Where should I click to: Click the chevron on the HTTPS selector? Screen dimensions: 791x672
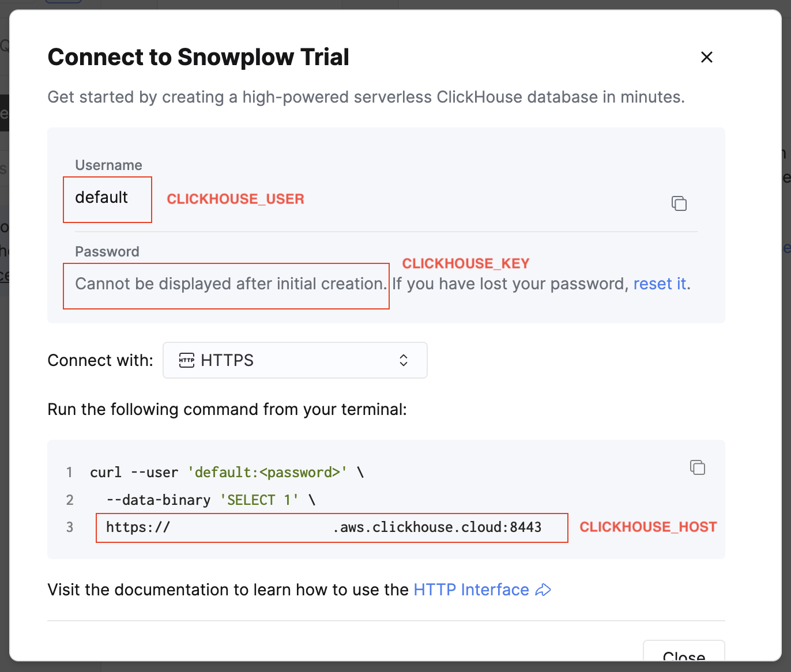pyautogui.click(x=403, y=360)
